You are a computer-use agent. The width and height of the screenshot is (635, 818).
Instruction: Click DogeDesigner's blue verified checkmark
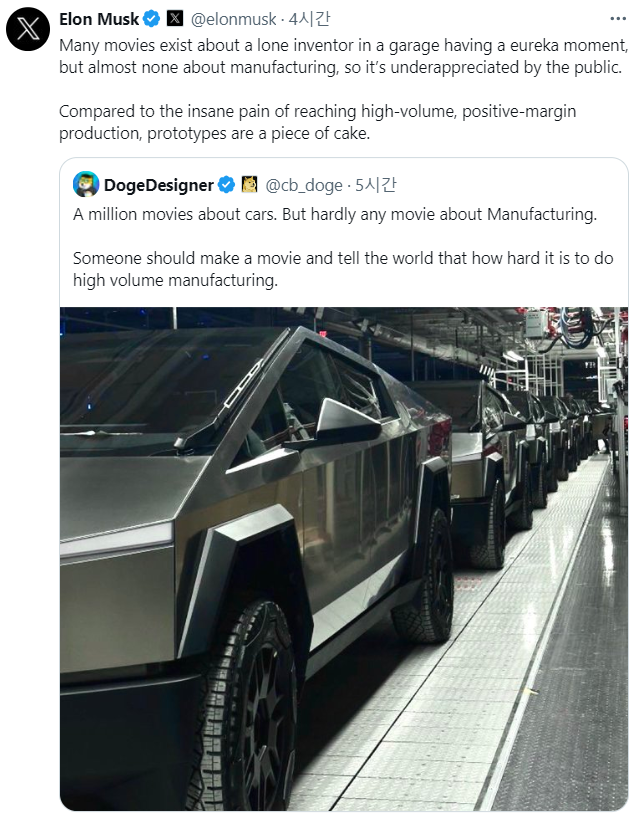click(227, 184)
